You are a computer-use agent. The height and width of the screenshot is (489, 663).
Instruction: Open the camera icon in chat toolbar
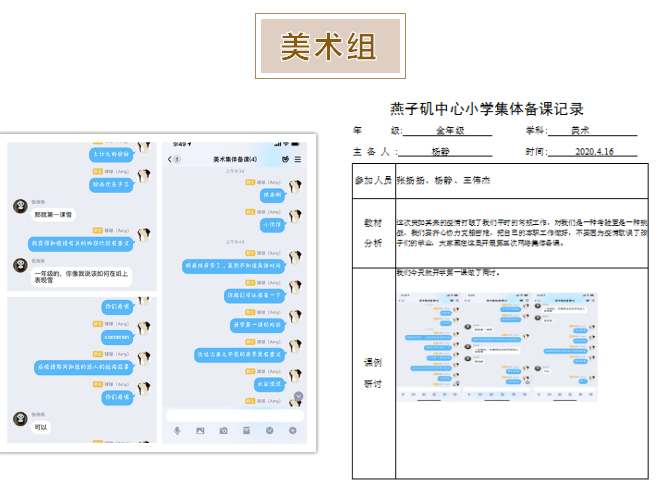(x=223, y=430)
